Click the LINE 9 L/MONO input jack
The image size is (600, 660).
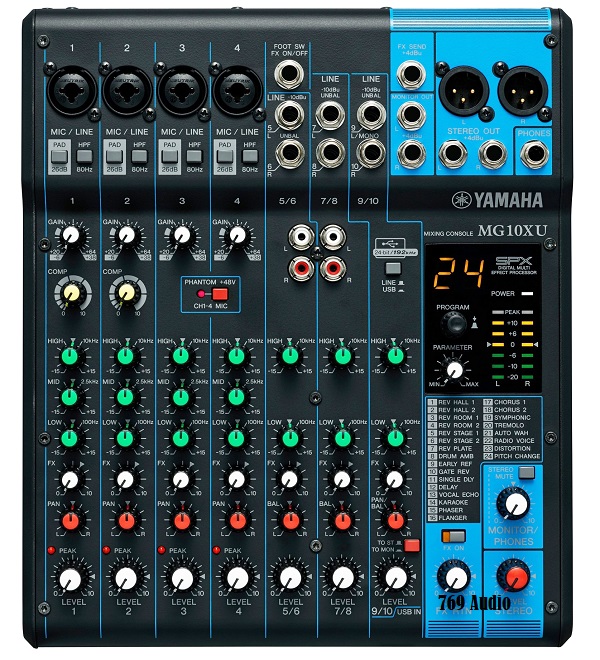tap(371, 114)
